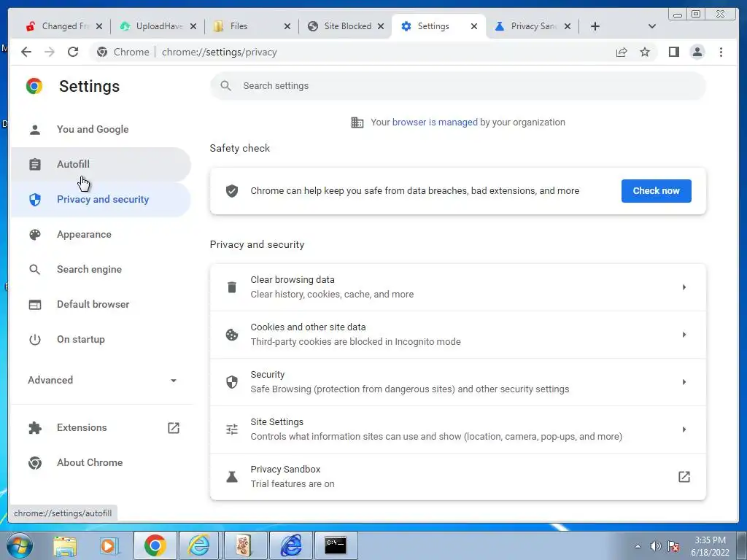Image resolution: width=747 pixels, height=560 pixels.
Task: Click the Chrome site info icon in address bar
Action: coord(102,52)
